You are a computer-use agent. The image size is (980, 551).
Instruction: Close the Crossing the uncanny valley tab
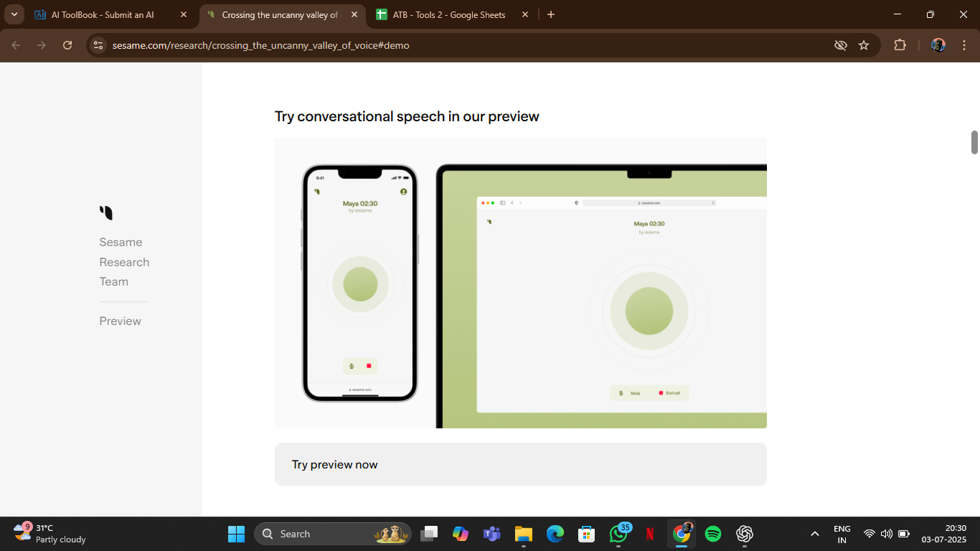(x=354, y=14)
